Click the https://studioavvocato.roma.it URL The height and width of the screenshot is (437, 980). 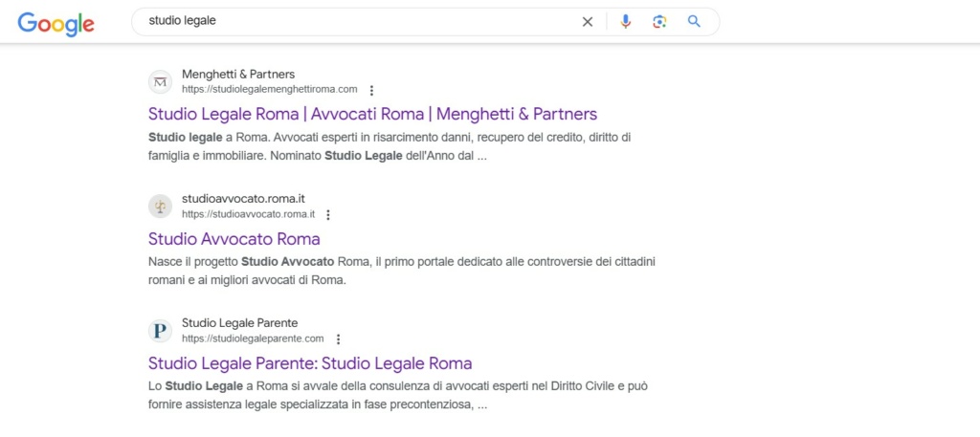pos(248,214)
